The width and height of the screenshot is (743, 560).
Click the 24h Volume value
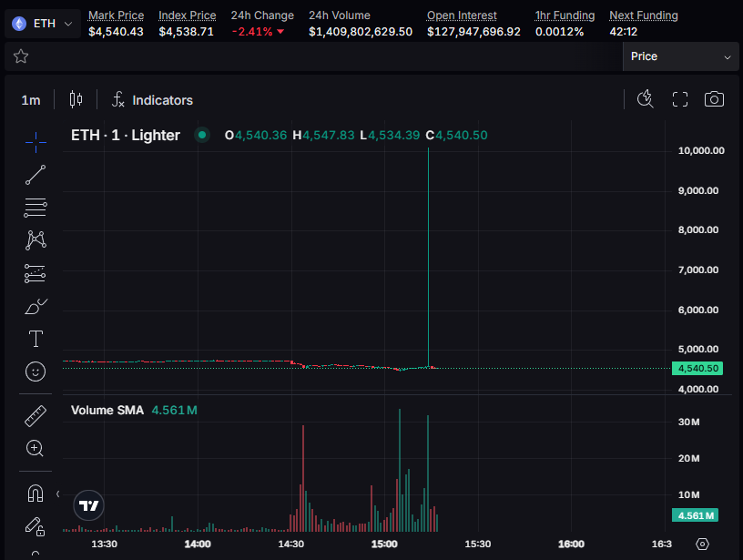(361, 32)
